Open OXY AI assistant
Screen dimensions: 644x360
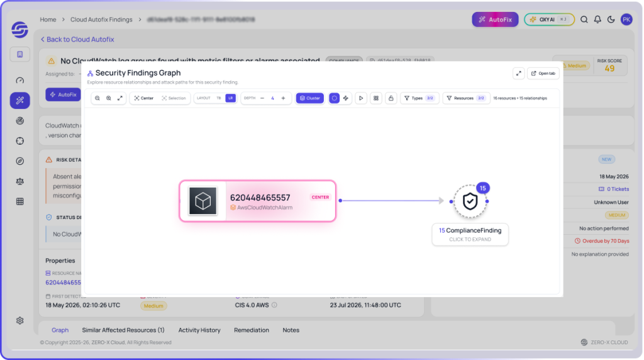(549, 20)
